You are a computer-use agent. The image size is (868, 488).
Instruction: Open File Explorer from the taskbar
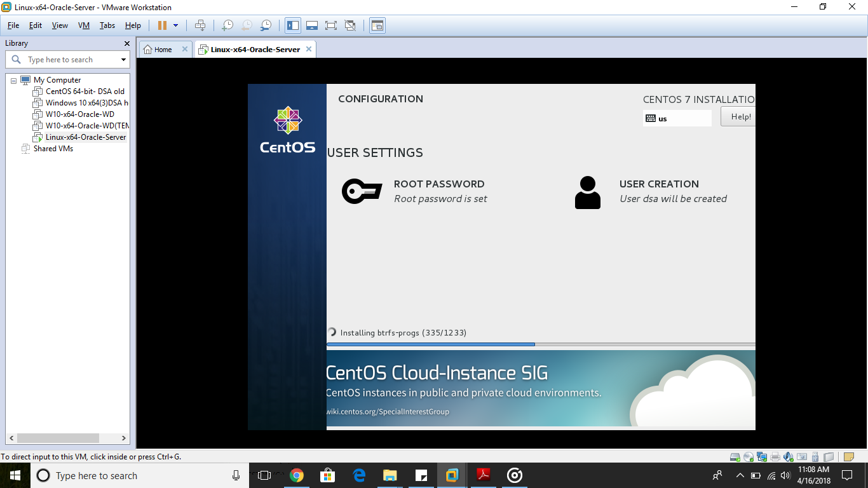[x=390, y=475]
